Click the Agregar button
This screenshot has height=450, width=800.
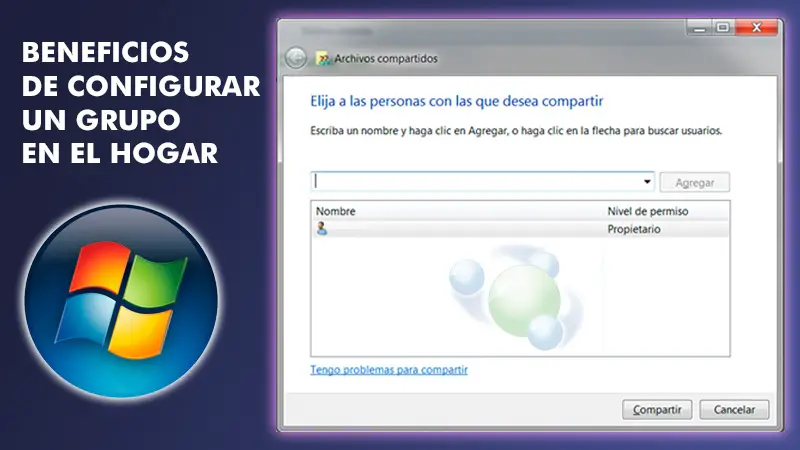(x=694, y=182)
